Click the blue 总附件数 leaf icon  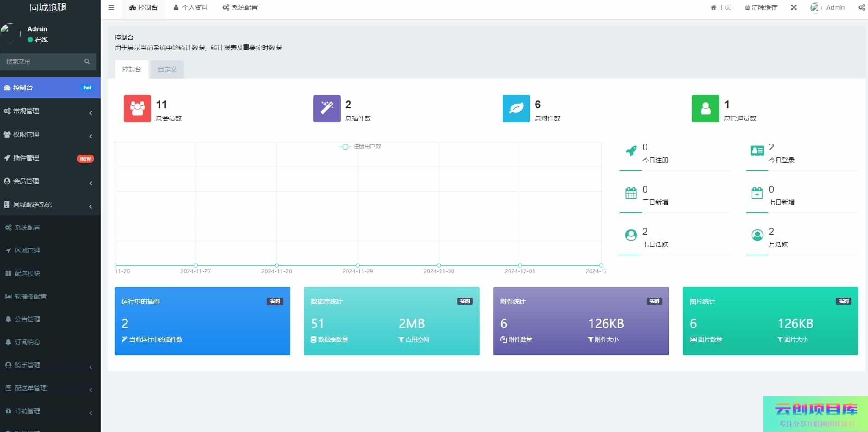(516, 109)
